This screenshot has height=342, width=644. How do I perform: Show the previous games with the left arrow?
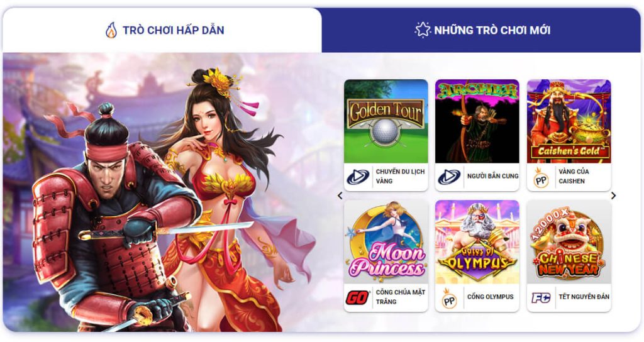[x=340, y=196]
